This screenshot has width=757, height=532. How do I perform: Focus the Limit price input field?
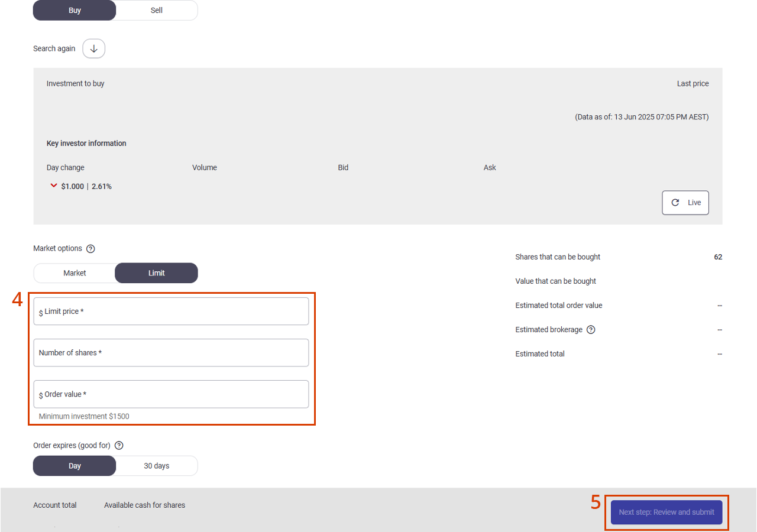click(171, 312)
